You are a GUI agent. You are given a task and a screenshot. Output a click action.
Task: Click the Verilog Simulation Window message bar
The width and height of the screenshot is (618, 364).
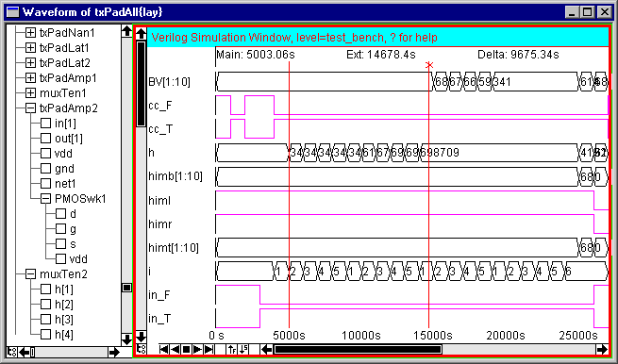(x=378, y=38)
